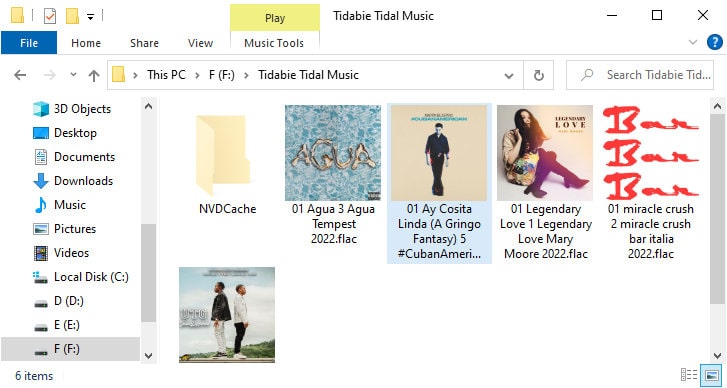The height and width of the screenshot is (388, 727).
Task: Click the up arrow of the file list scrollbar
Action: point(717,106)
